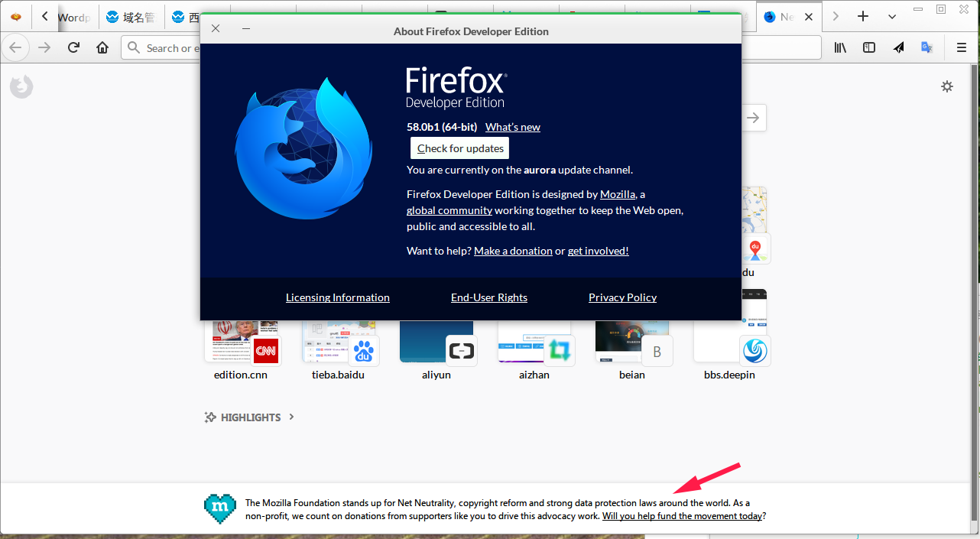Select the active New Tab tab
The image size is (980, 539).
click(x=790, y=17)
